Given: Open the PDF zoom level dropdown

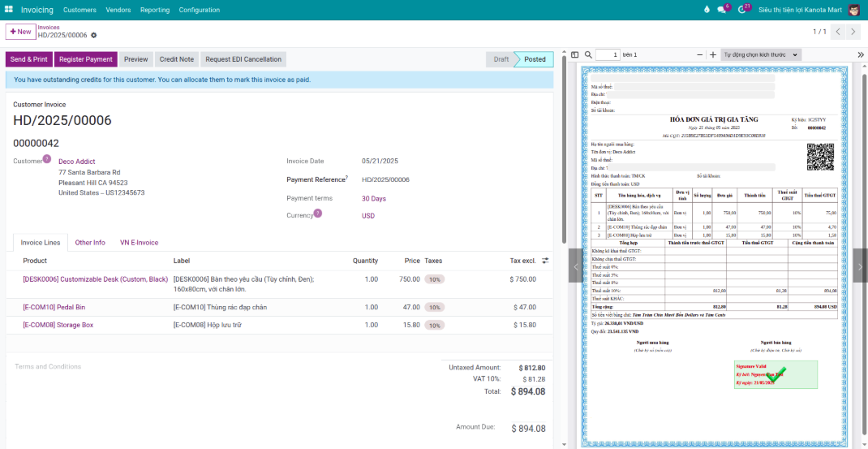Looking at the screenshot, I should coord(761,55).
